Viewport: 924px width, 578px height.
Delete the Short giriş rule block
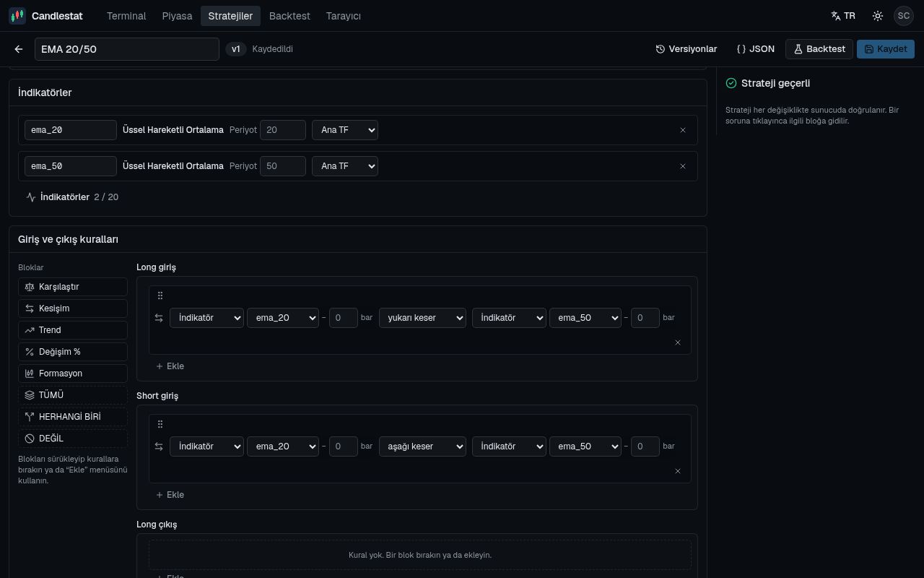[x=678, y=471]
